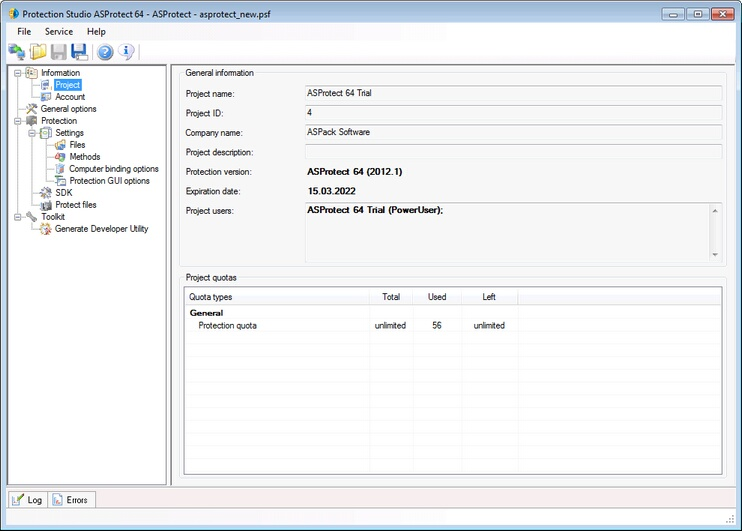742x531 pixels.
Task: Click the network connect toolbar icon
Action: point(17,52)
